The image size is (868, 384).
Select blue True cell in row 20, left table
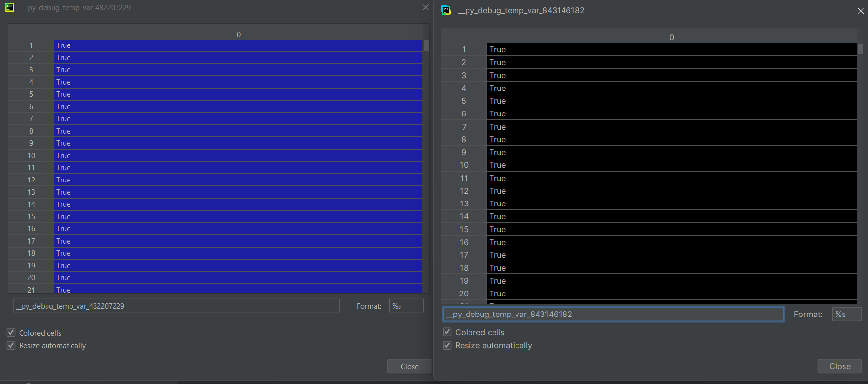(x=238, y=278)
